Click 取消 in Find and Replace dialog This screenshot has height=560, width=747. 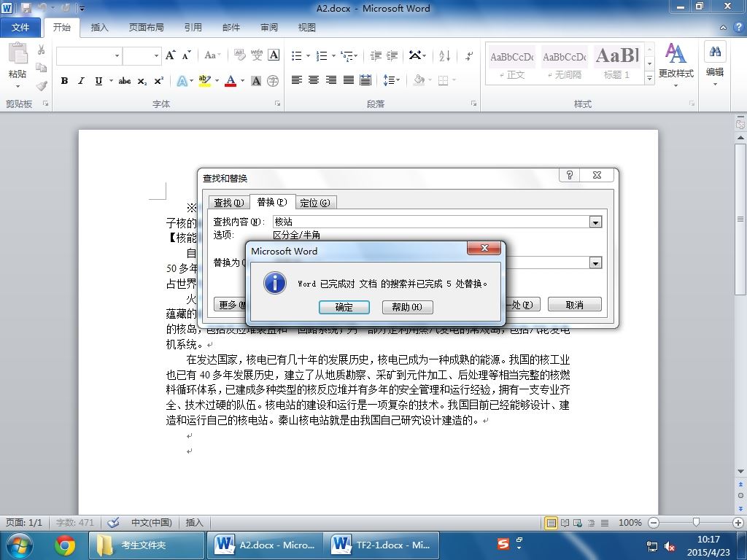pos(575,305)
